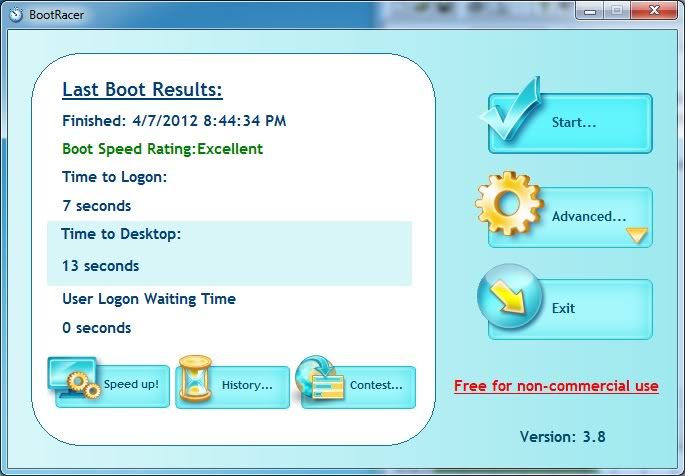Minimize the BootRacer window

(590, 10)
